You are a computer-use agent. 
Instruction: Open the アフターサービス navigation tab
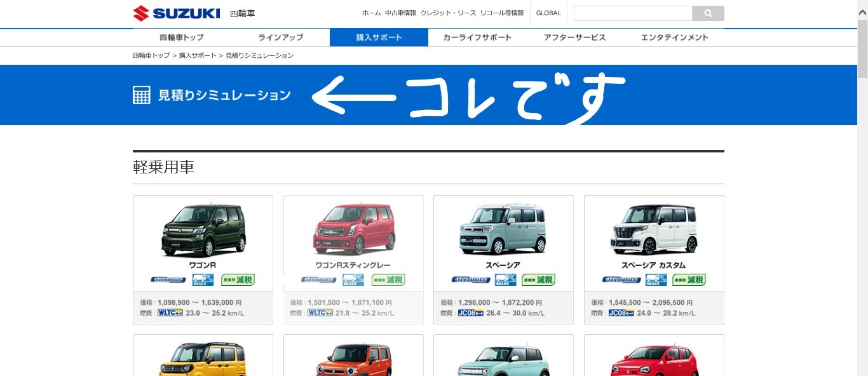(x=575, y=37)
